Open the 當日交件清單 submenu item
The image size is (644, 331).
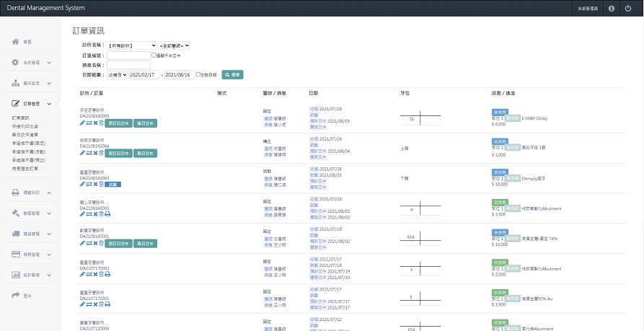pos(25,135)
